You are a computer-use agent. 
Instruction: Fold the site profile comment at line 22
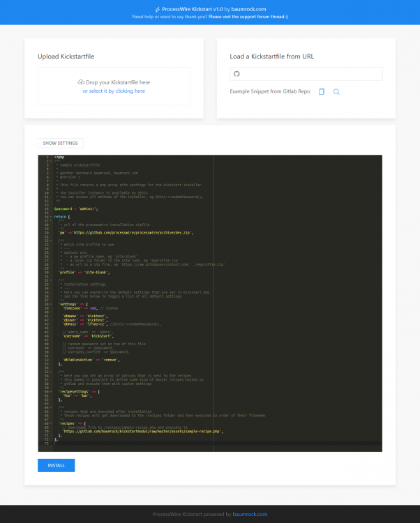(51, 241)
